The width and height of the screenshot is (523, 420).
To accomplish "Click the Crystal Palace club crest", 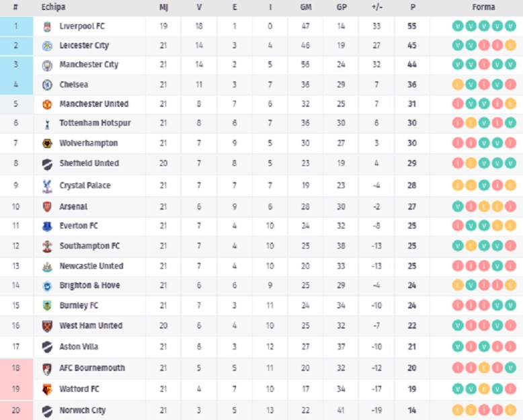I will [46, 185].
